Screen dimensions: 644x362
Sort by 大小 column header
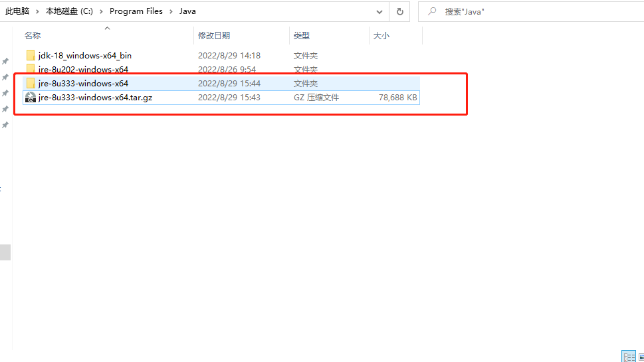[x=381, y=36]
